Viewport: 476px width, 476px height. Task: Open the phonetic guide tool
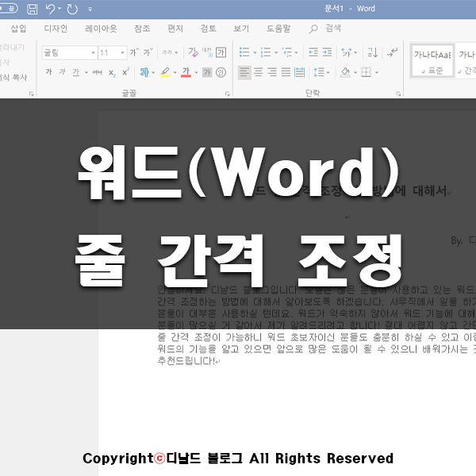coord(207,52)
